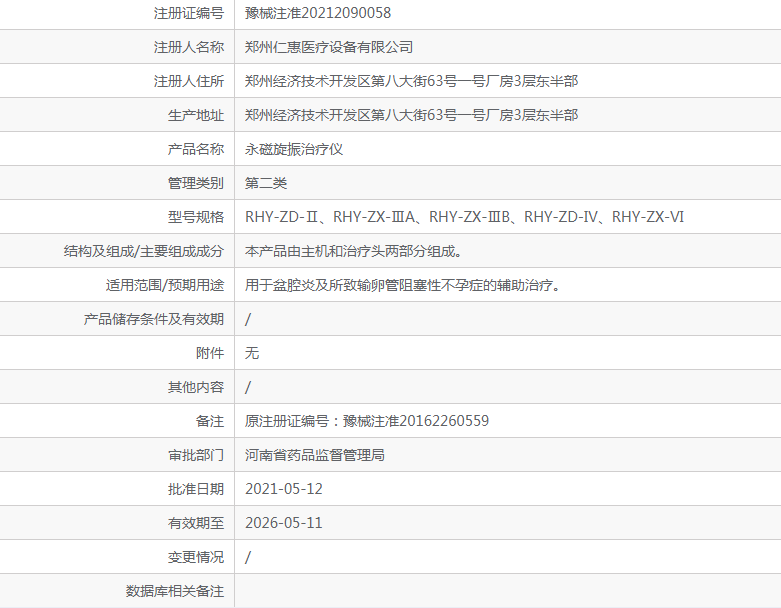This screenshot has height=608, width=781.
Task: Click text 本产品由主机和治疗头两部分组成。
Action: pos(354,251)
